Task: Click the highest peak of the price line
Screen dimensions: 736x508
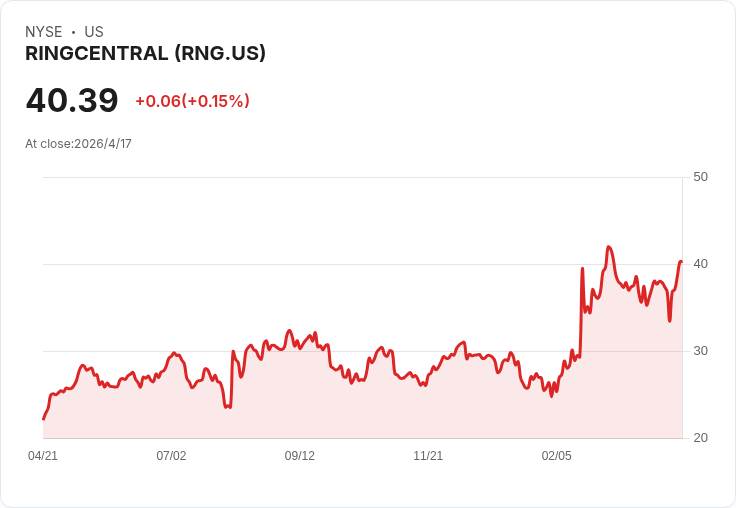Action: click(609, 246)
